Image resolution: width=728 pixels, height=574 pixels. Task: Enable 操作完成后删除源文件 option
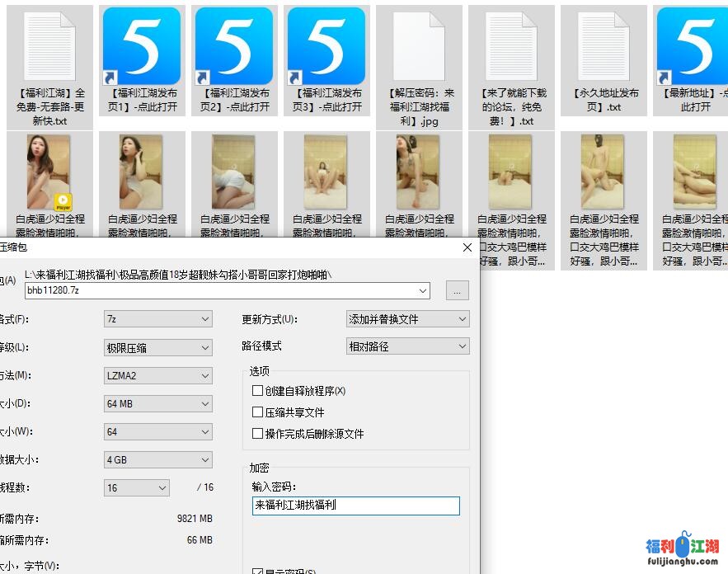258,433
